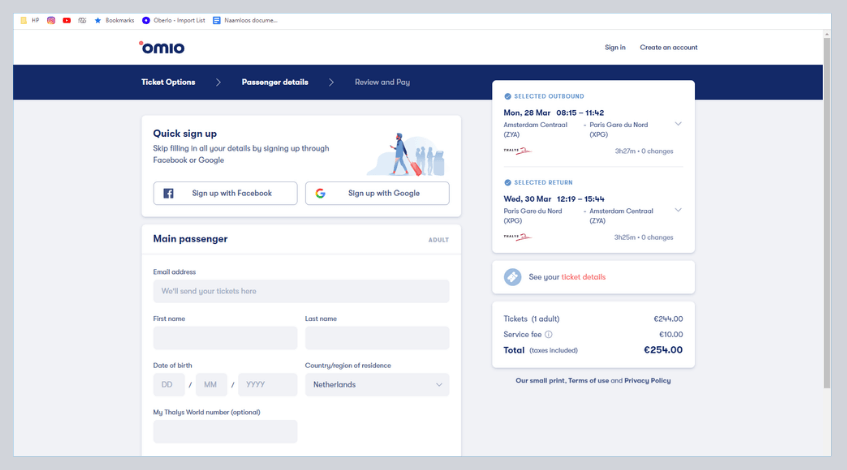Open the Bookmarks star folder
Image resolution: width=847 pixels, height=470 pixels.
(114, 21)
